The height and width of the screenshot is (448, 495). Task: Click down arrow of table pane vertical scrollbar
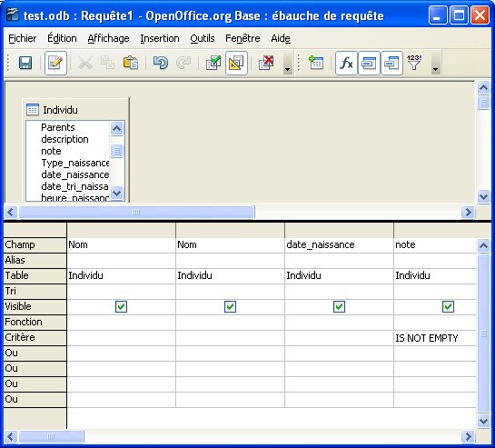coord(483,196)
